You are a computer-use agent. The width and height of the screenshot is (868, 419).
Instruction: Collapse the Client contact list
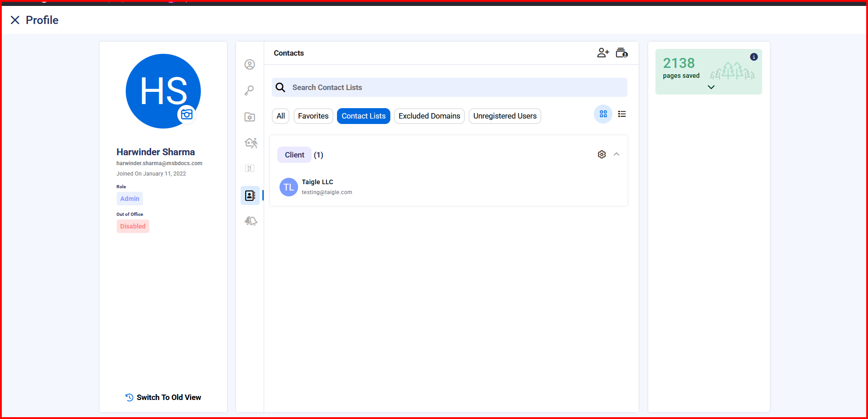click(617, 155)
